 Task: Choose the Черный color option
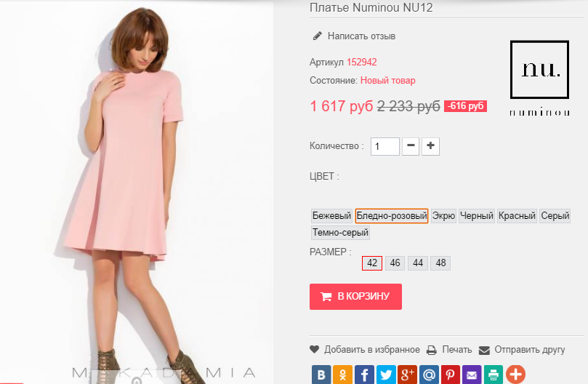pos(477,216)
